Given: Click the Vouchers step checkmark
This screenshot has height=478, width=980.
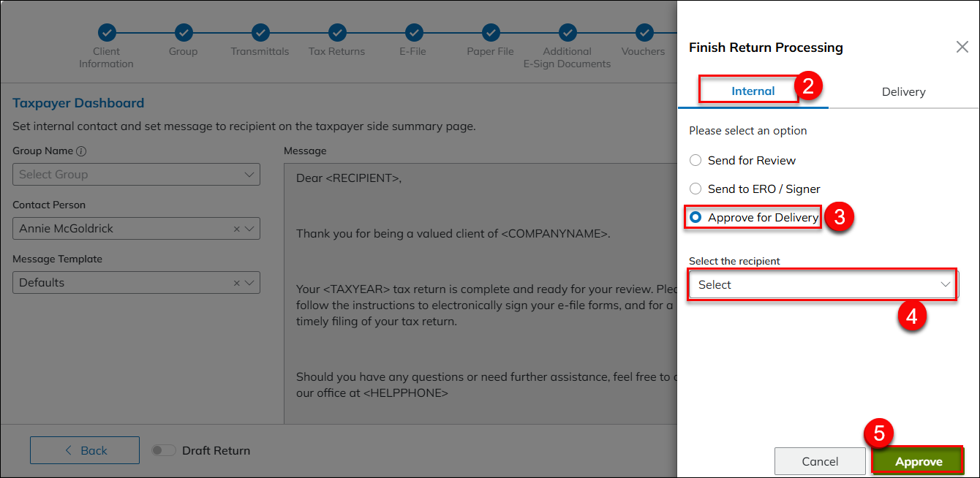Looking at the screenshot, I should click(644, 32).
